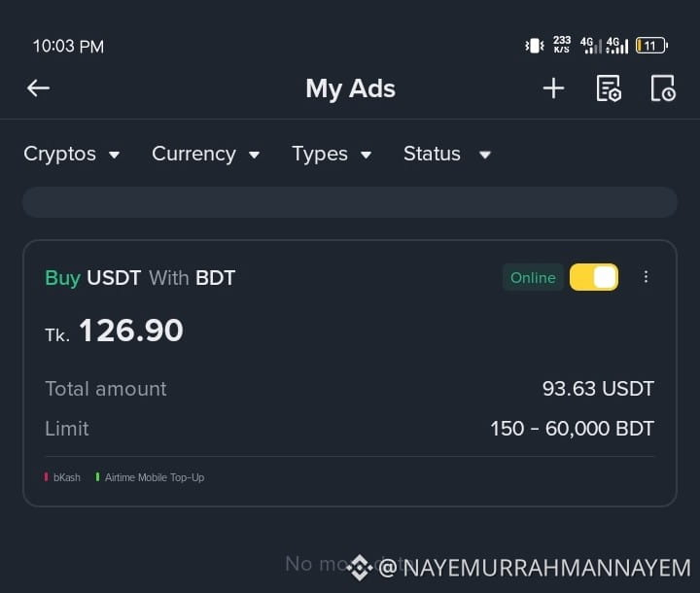Open the ad settings document icon
Viewport: 700px width, 593px height.
(x=609, y=88)
